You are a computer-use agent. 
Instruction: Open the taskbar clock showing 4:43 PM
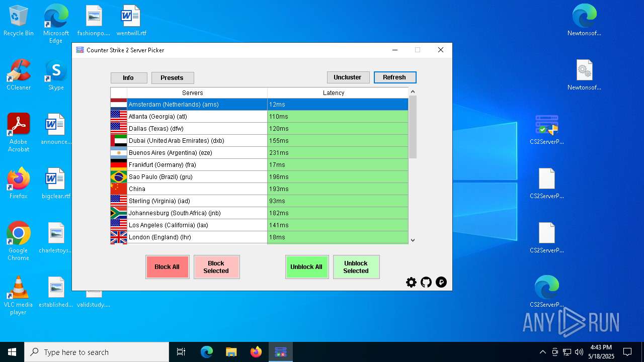[601, 352]
